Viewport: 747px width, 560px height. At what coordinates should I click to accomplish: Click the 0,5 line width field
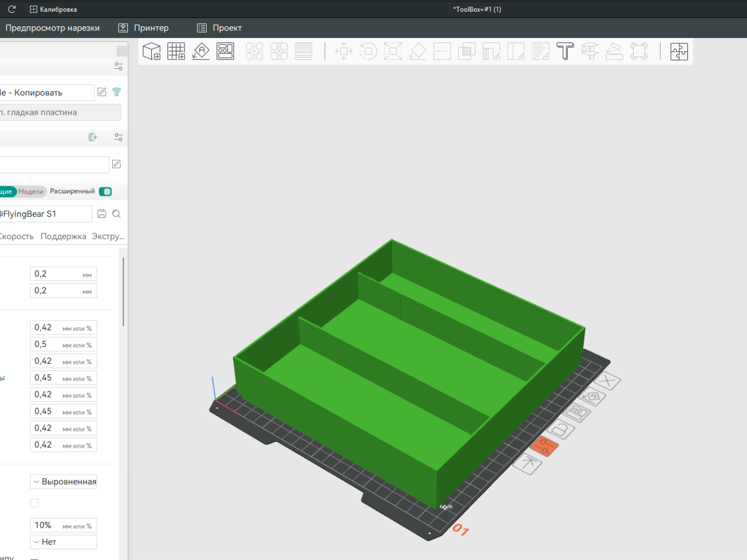coord(63,344)
